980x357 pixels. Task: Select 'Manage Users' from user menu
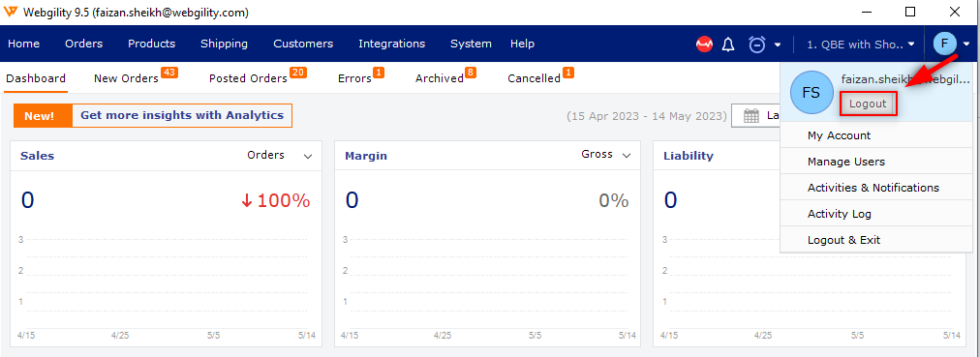coord(846,162)
